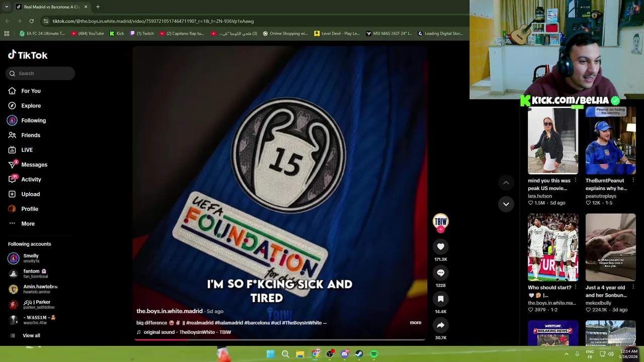
Task: Open File Explorer in the taskbar
Action: coord(300,354)
